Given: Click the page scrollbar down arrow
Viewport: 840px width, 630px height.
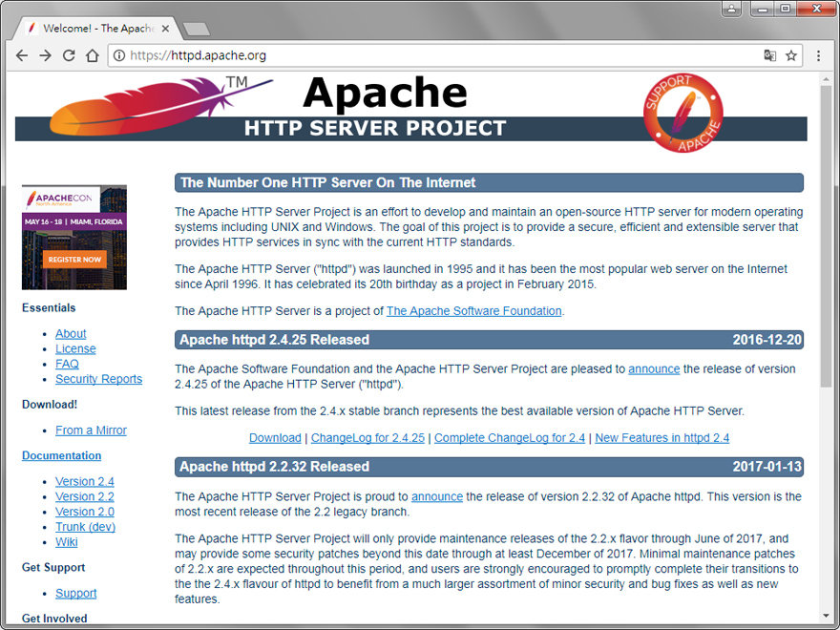Looking at the screenshot, I should [x=826, y=616].
